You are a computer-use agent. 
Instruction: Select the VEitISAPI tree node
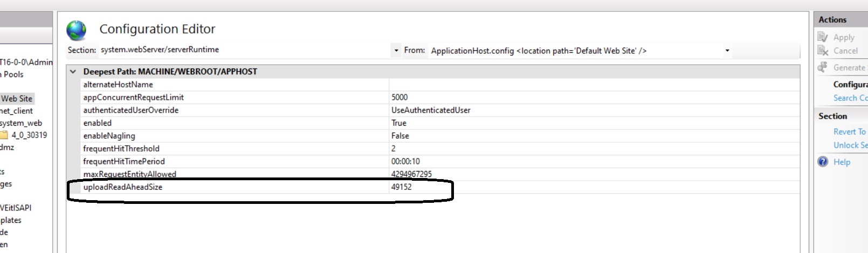16,208
